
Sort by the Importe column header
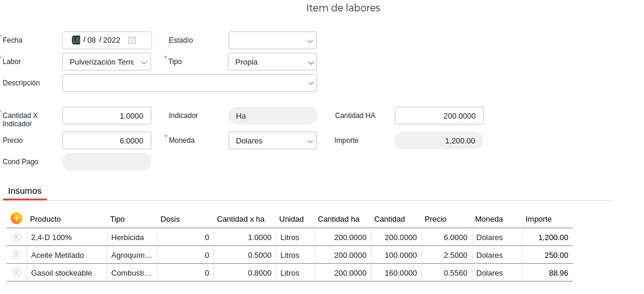pos(538,219)
